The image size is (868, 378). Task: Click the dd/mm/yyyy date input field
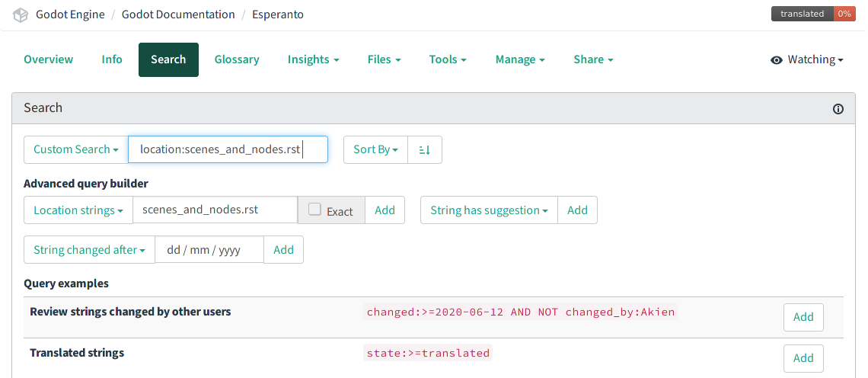(209, 250)
